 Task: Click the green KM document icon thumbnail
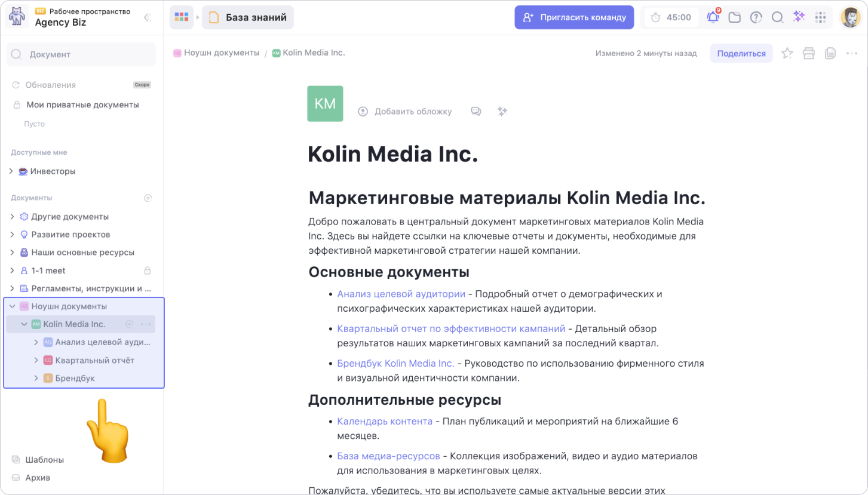tap(325, 104)
